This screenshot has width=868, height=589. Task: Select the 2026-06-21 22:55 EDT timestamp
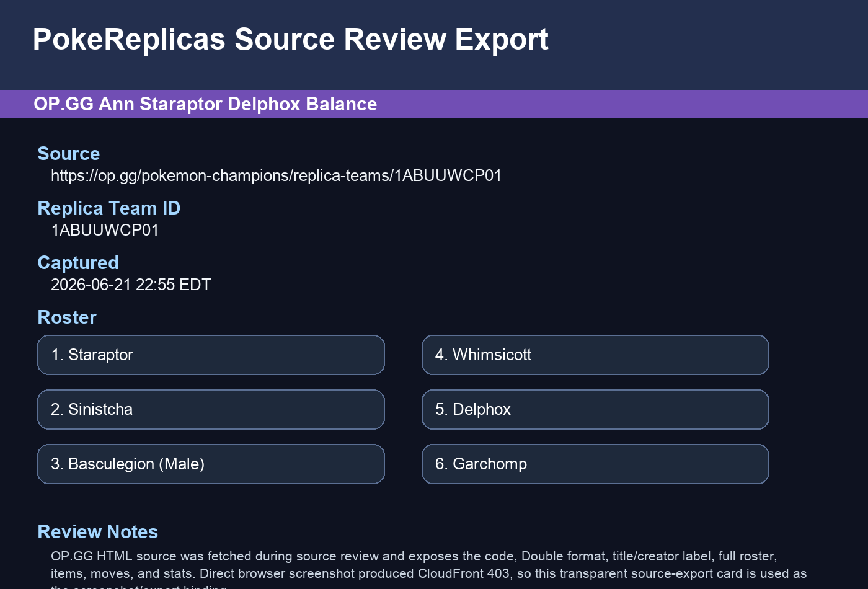coord(131,285)
